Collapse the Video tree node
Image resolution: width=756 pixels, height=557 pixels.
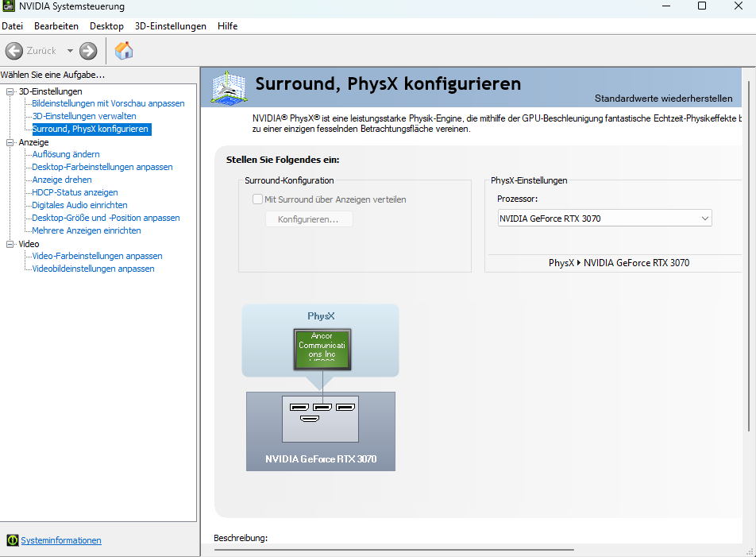(10, 244)
